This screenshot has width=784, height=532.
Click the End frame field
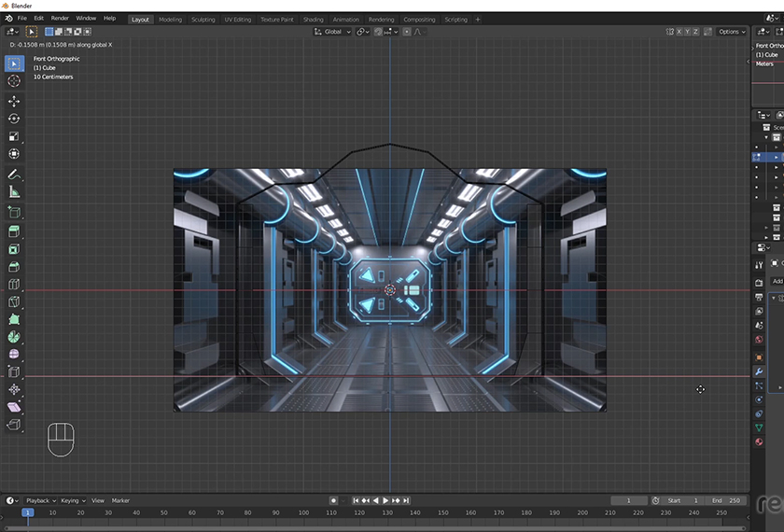click(x=726, y=501)
